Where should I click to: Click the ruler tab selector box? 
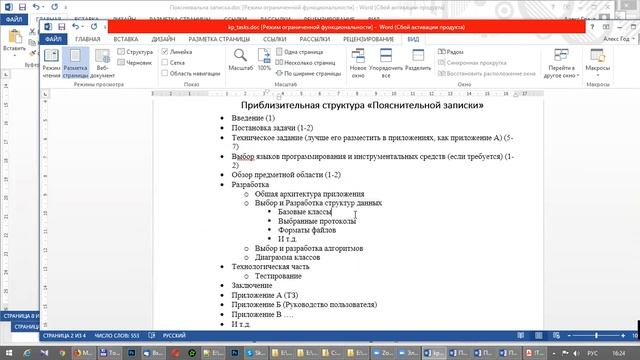[x=45, y=94]
